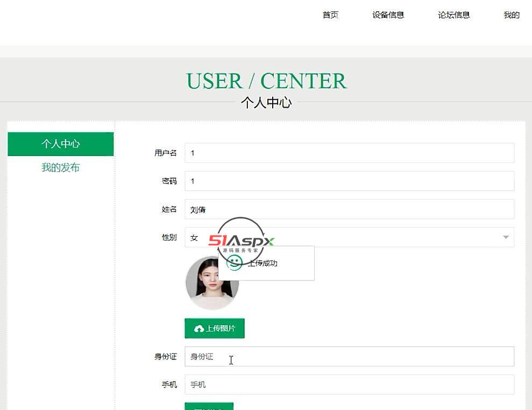Click the profile avatar photo

point(212,283)
